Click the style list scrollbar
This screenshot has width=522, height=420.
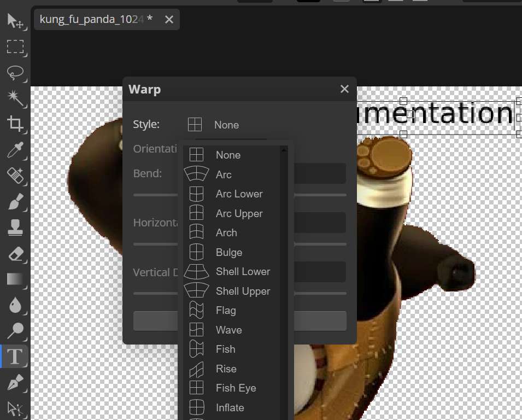pos(284,283)
